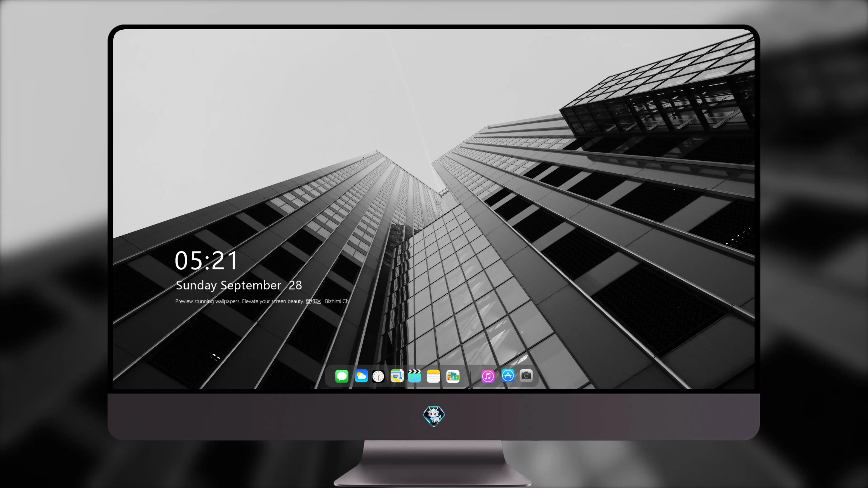Launch the pink iTunes Store music icon
This screenshot has height=488, width=868.
pyautogui.click(x=488, y=376)
